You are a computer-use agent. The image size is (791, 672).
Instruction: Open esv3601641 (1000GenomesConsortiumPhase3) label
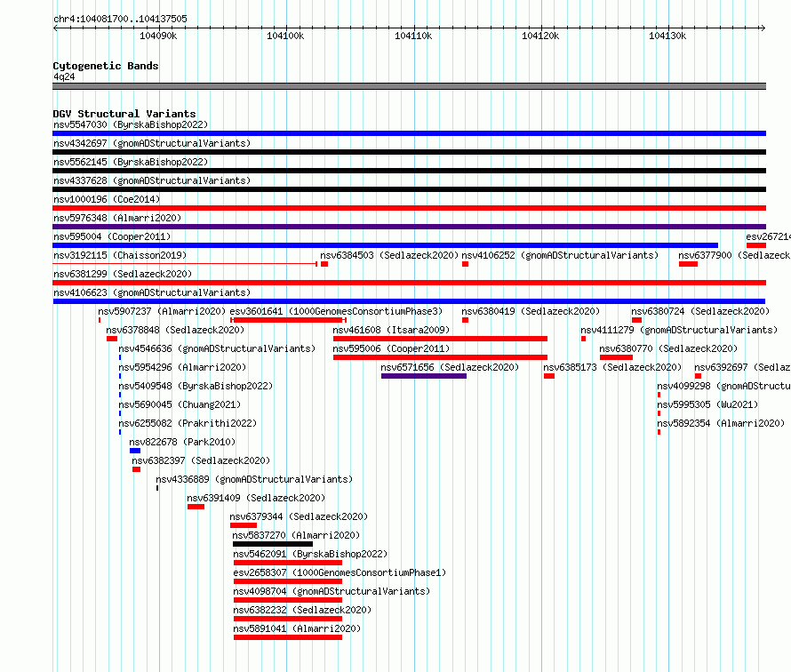pos(336,311)
